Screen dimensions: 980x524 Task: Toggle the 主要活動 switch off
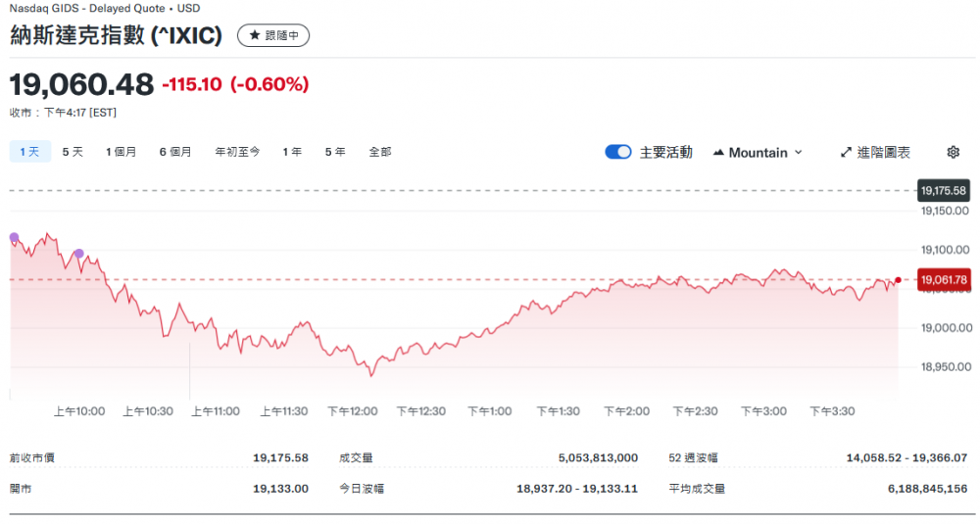tap(617, 152)
